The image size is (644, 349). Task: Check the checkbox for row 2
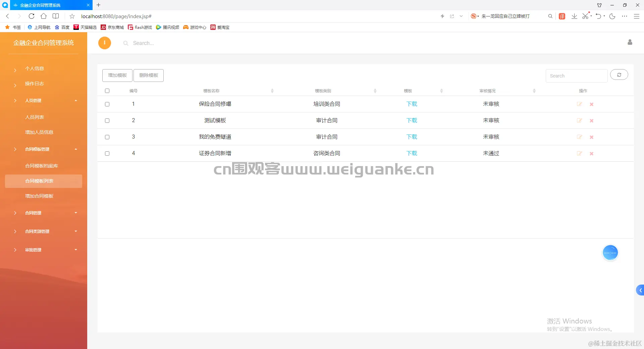click(x=107, y=121)
